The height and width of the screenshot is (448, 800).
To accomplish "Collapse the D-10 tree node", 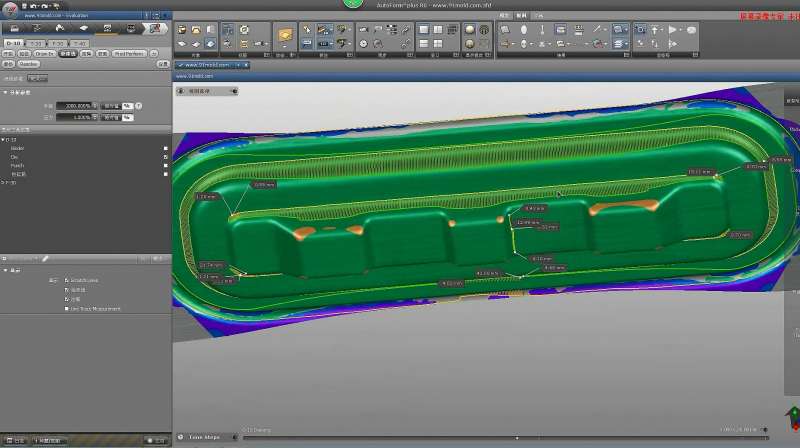I will pos(3,139).
